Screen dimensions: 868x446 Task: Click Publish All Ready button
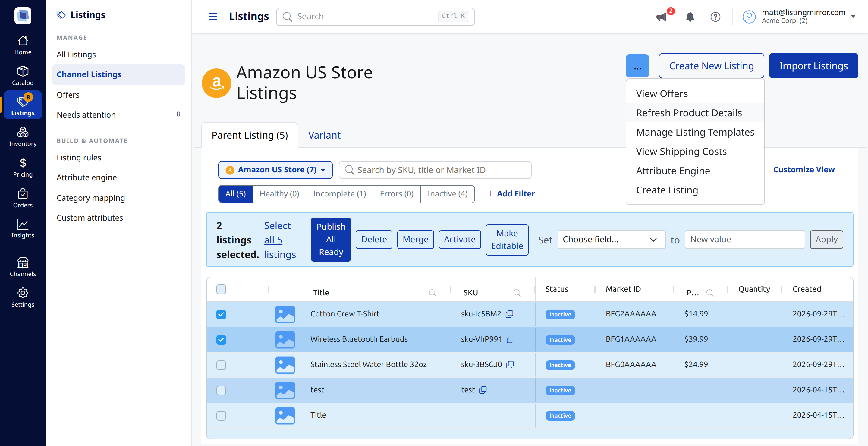pyautogui.click(x=331, y=239)
